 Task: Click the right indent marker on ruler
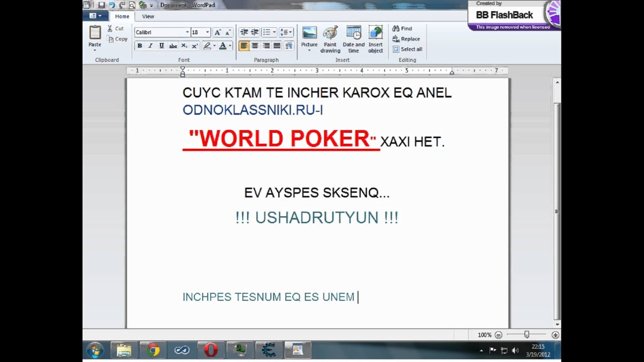tap(452, 72)
